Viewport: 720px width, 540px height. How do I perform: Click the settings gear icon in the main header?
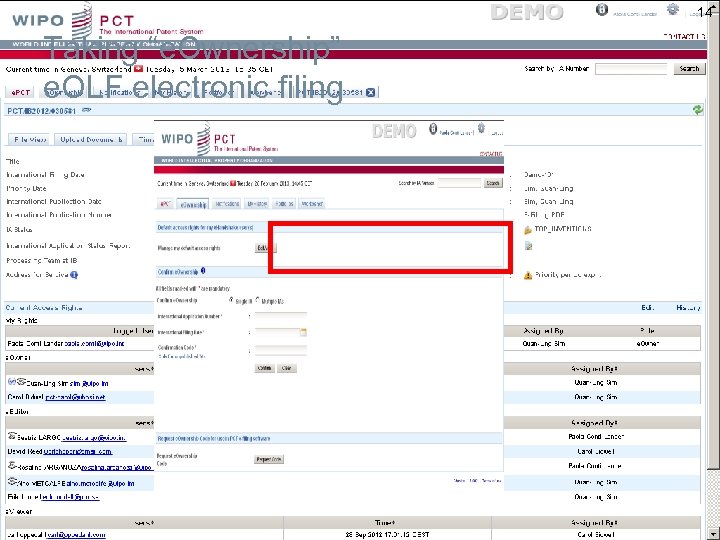[673, 9]
